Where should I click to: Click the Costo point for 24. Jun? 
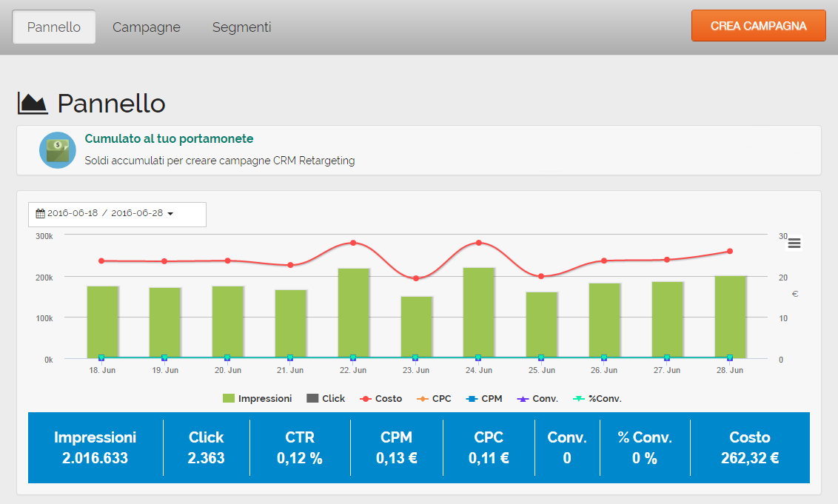tap(479, 243)
